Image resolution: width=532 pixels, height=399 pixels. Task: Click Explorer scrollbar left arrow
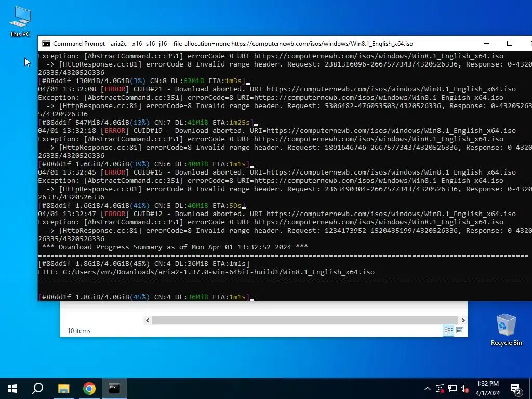148,320
